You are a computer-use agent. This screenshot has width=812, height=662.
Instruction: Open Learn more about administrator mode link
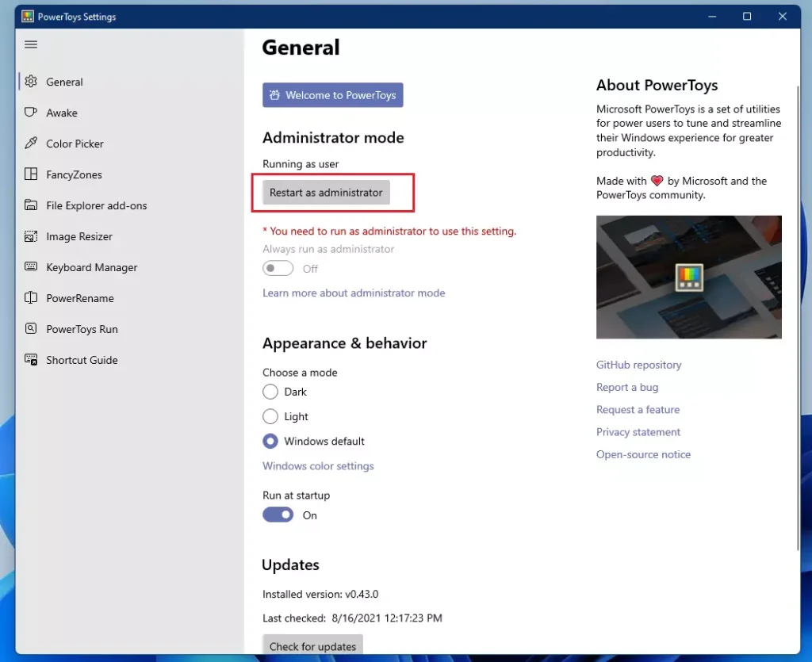point(354,293)
